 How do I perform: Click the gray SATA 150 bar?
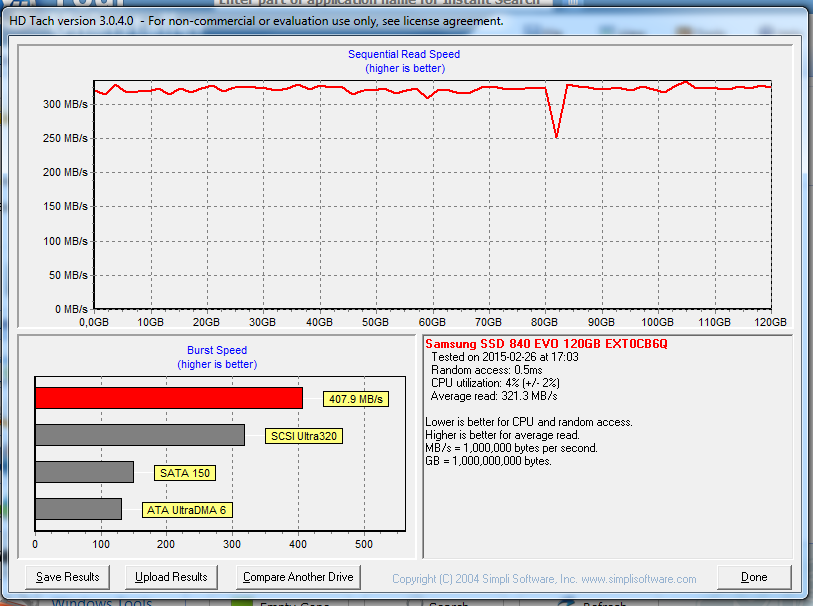click(85, 472)
